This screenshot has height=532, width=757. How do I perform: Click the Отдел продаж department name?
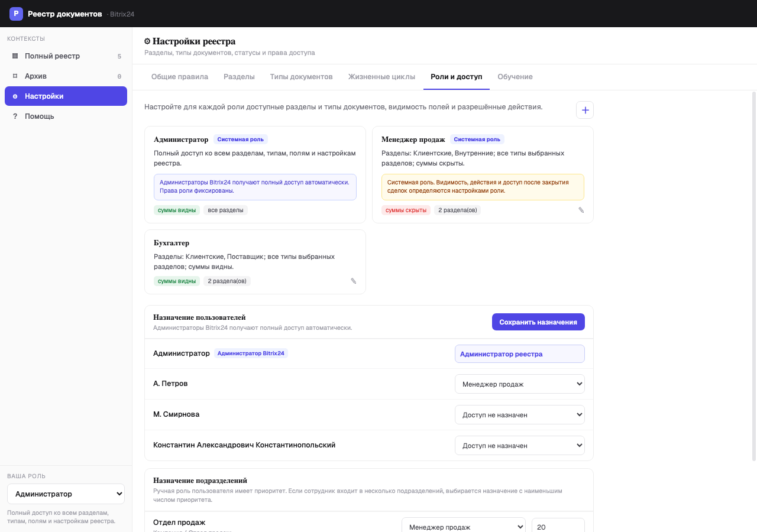point(179,523)
